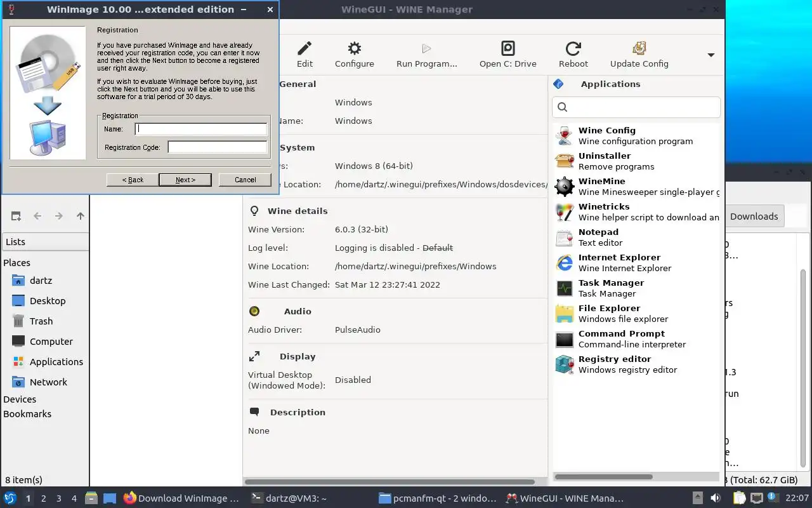Screen dimensions: 812x508
Task: Start WineMine from Applications list
Action: click(637, 186)
